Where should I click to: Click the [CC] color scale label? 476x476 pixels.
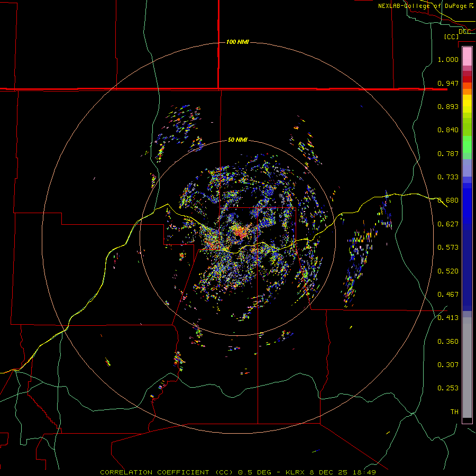[451, 36]
